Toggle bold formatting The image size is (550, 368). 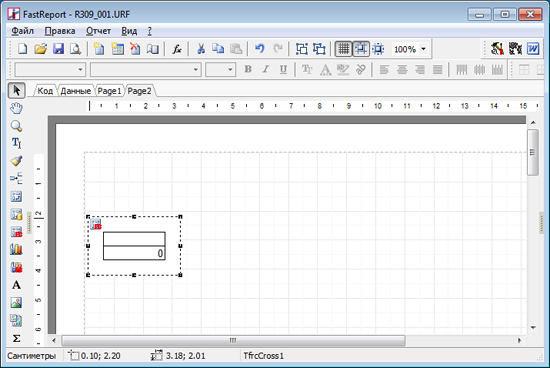pyautogui.click(x=248, y=69)
